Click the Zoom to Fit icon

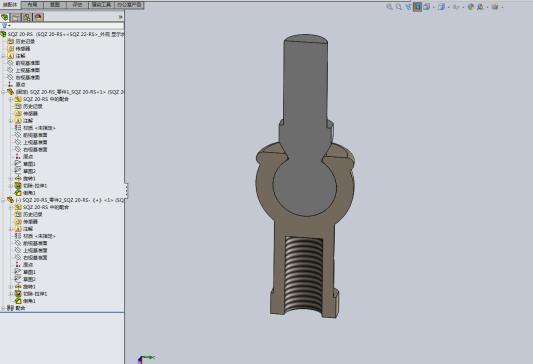tap(390, 7)
